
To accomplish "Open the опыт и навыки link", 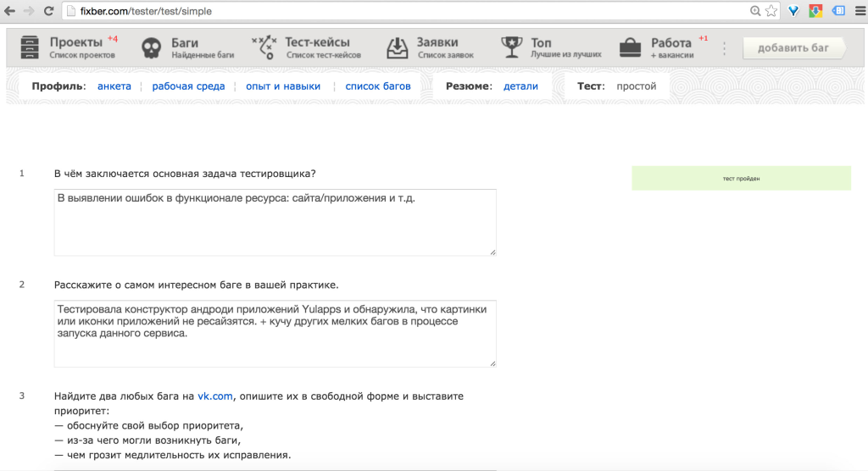I will (283, 86).
